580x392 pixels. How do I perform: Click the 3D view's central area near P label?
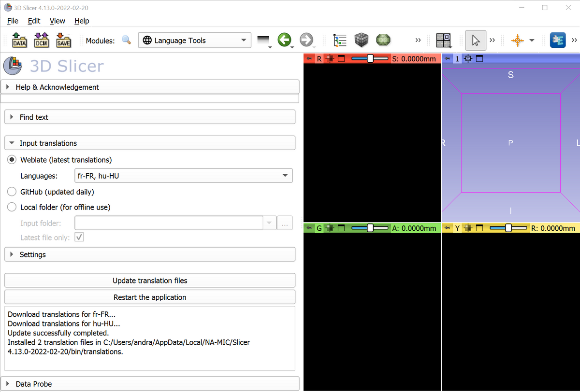click(x=511, y=143)
